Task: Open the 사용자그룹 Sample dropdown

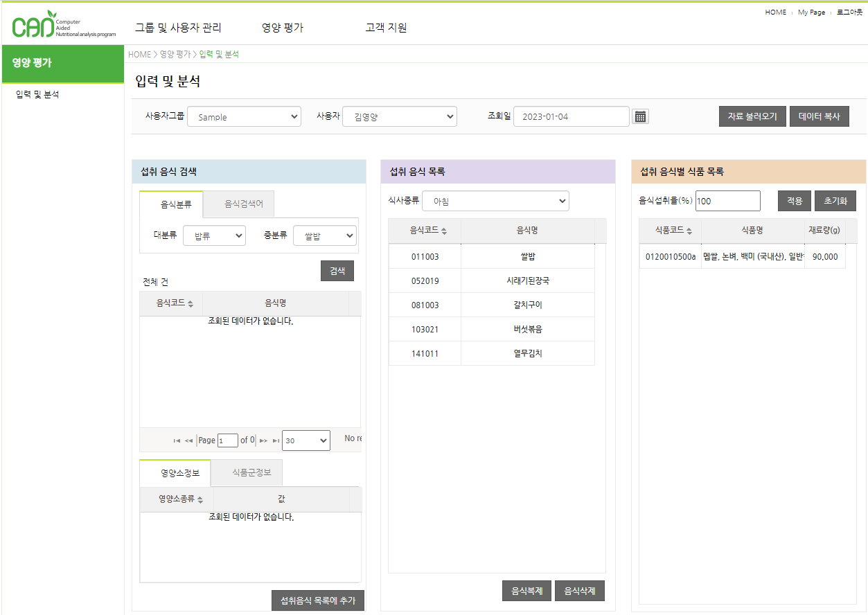Action: pos(244,117)
